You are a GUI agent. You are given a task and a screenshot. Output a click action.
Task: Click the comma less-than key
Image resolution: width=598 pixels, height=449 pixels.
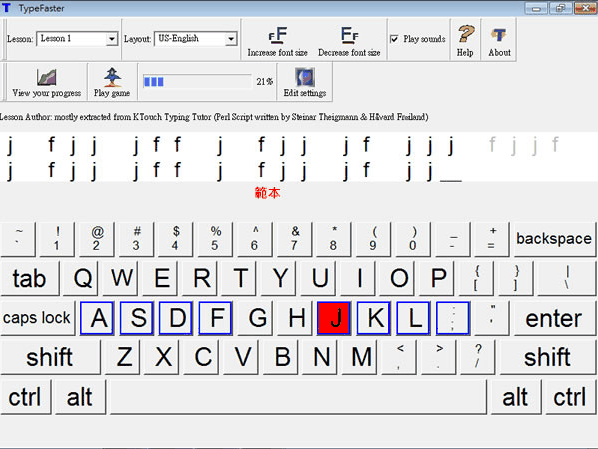coord(399,357)
